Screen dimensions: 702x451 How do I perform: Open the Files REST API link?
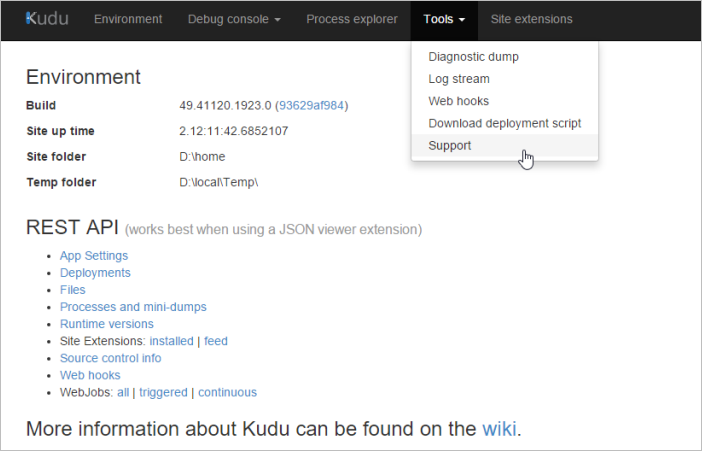click(73, 290)
